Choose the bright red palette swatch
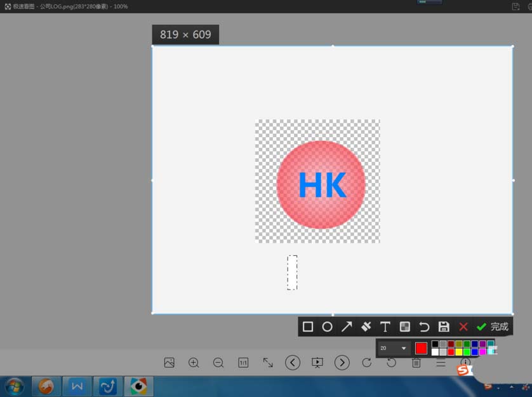Viewport: 532px width, 397px height. pyautogui.click(x=451, y=352)
